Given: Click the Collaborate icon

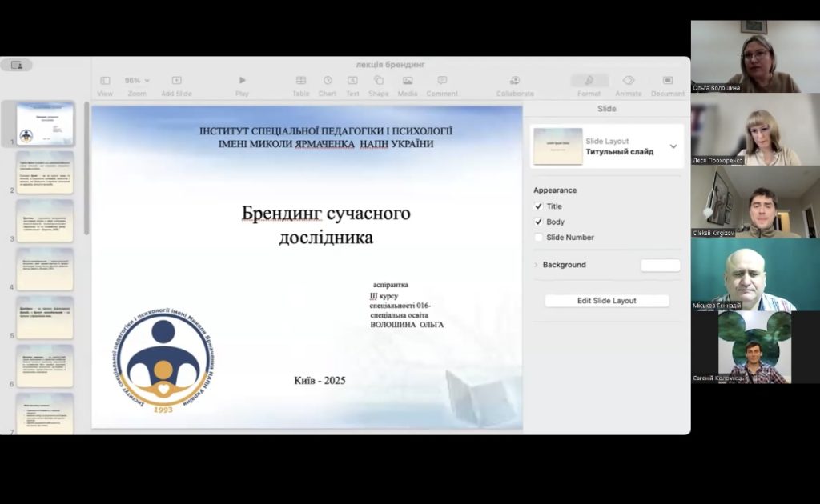Looking at the screenshot, I should [515, 81].
